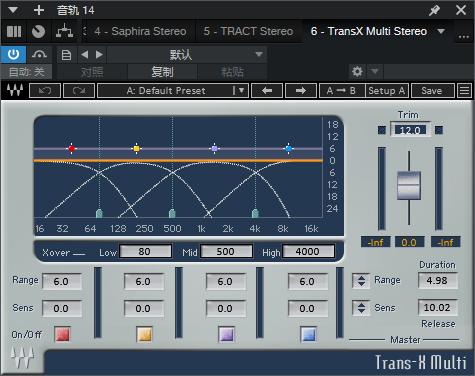Redo with the Waves redo arrow

click(79, 91)
